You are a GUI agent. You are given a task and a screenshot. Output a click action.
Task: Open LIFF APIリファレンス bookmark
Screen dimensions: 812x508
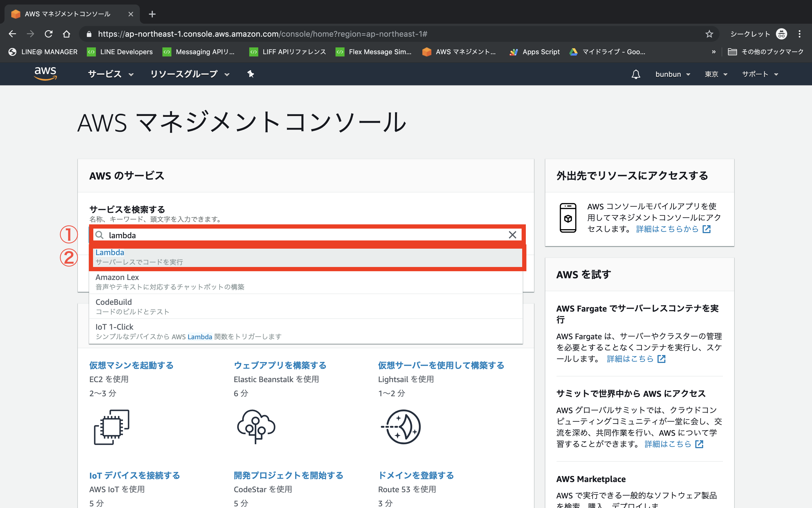pyautogui.click(x=288, y=52)
